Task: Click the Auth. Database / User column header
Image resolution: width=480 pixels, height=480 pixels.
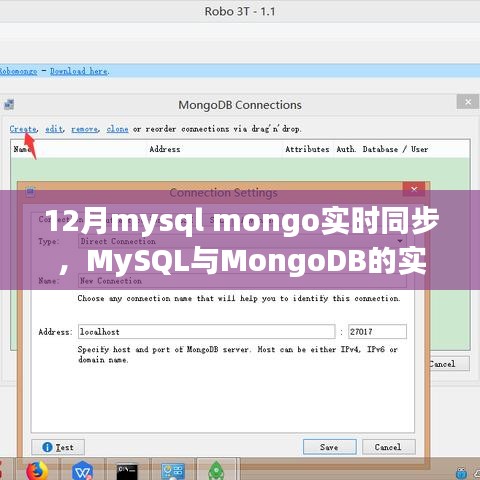Action: pos(382,149)
